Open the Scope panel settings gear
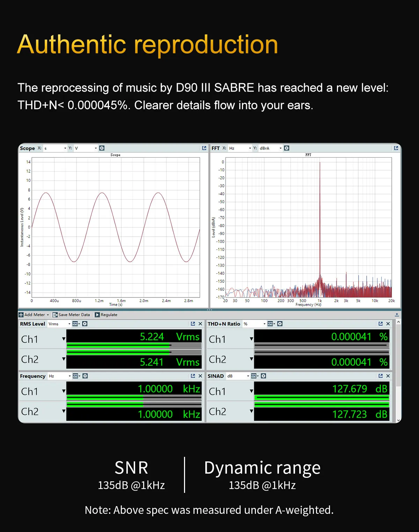The height and width of the screenshot is (532, 419). [102, 148]
